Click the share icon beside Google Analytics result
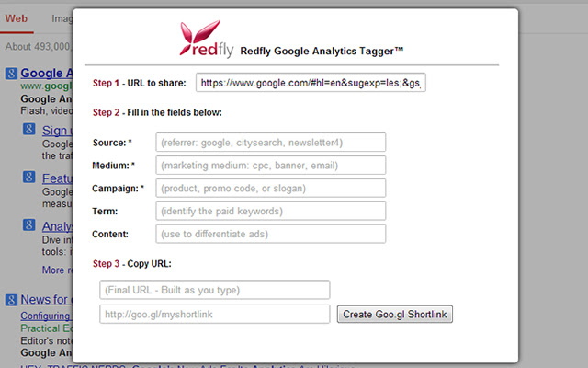This screenshot has height=368, width=588. click(x=11, y=74)
